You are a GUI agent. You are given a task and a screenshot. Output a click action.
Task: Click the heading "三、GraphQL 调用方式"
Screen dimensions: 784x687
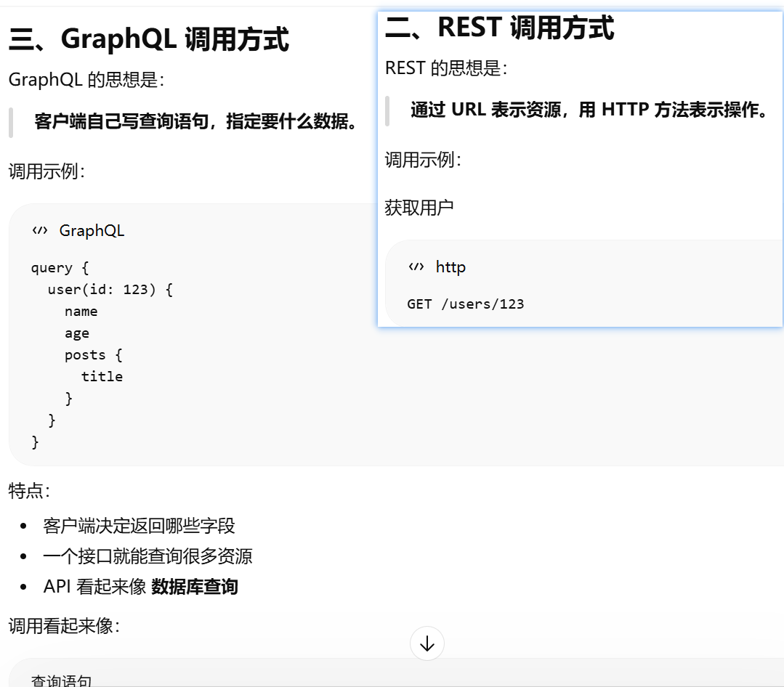pyautogui.click(x=148, y=39)
